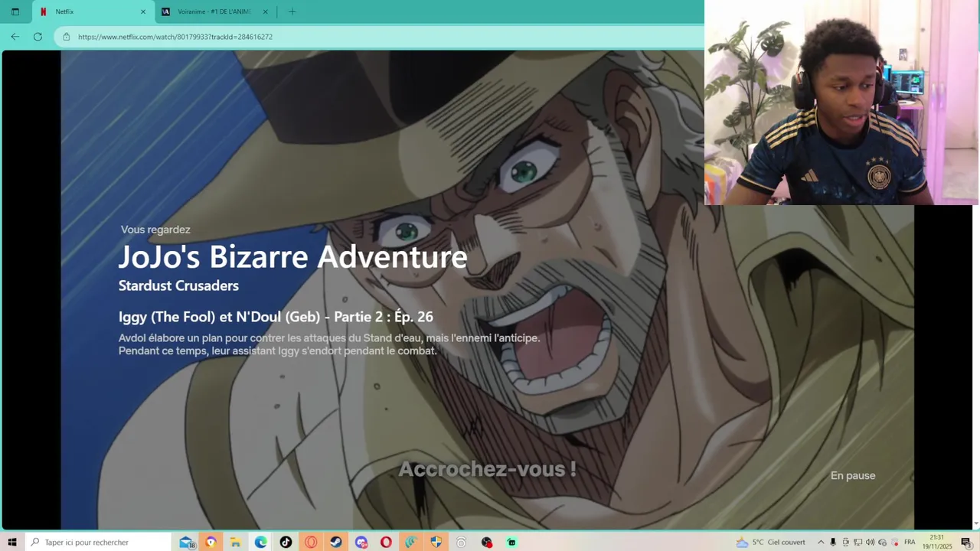Reload the Netflix page
This screenshot has width=980, height=551.
click(x=38, y=36)
